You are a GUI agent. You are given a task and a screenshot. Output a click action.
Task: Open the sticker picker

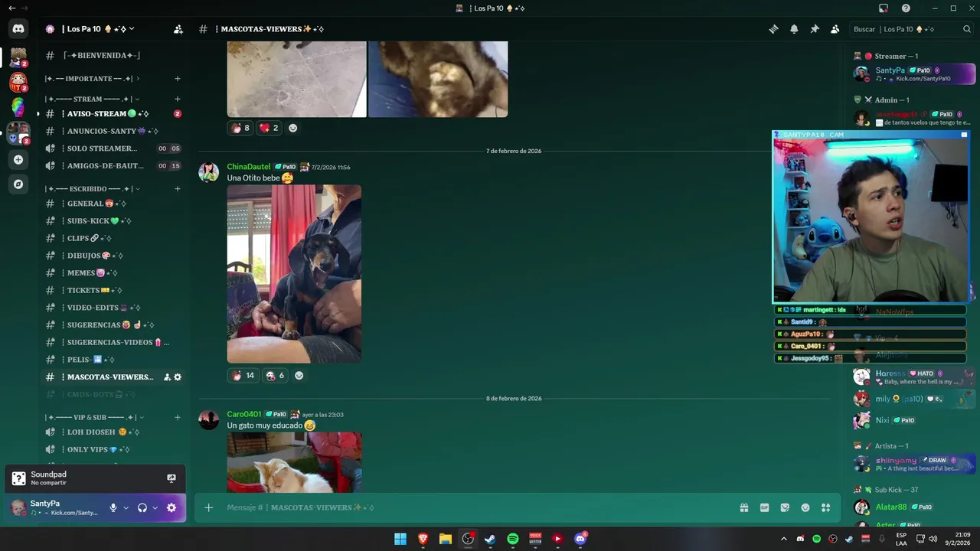[x=785, y=507]
